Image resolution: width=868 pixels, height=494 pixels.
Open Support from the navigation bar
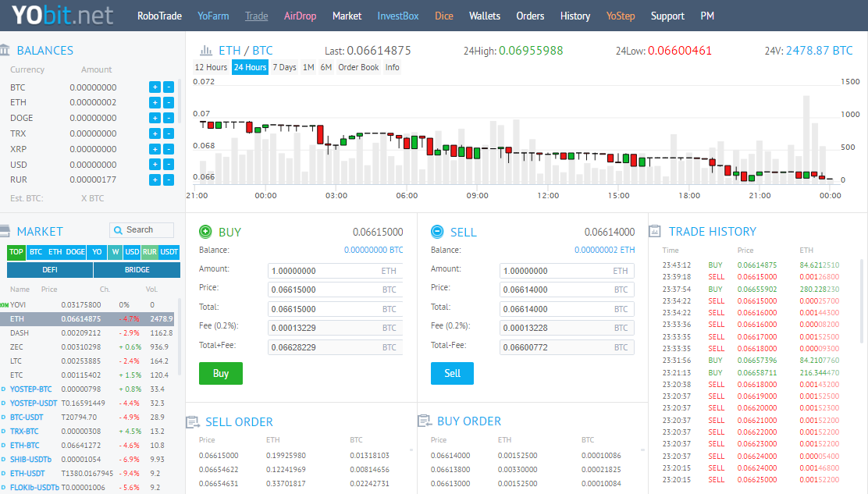[x=667, y=16]
